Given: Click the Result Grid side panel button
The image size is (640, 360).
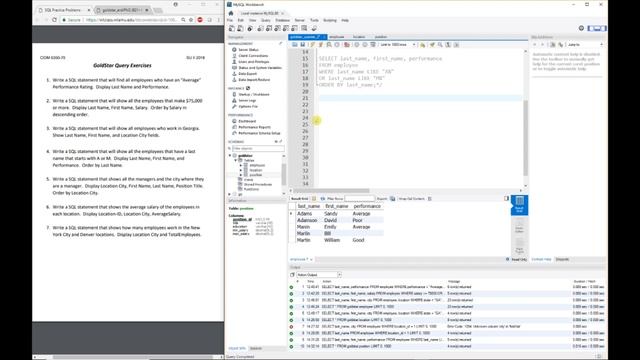Looking at the screenshot, I should (x=519, y=205).
